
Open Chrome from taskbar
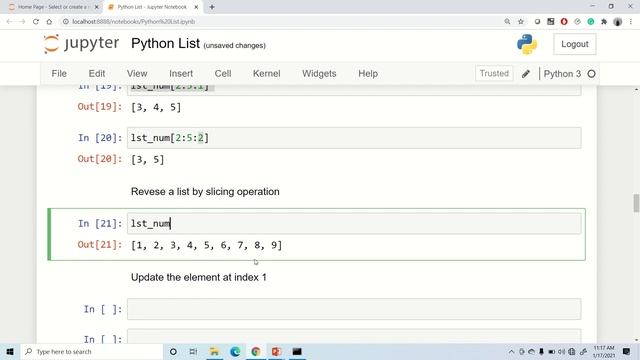256,351
